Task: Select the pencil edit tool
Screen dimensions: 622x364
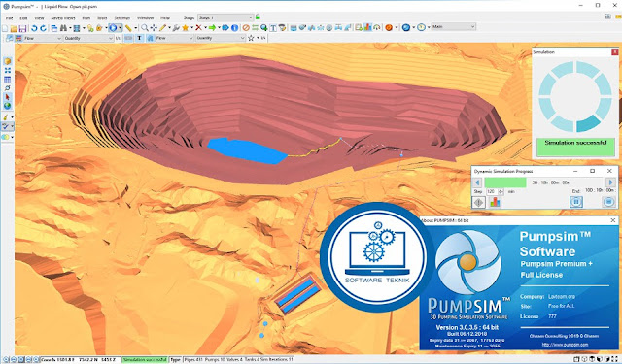Action: click(x=162, y=28)
